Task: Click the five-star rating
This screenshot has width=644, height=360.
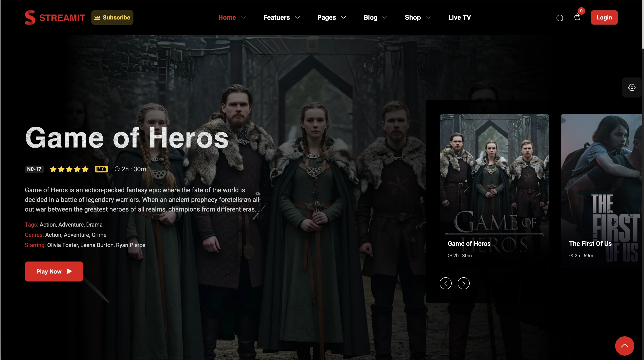Action: 69,169
